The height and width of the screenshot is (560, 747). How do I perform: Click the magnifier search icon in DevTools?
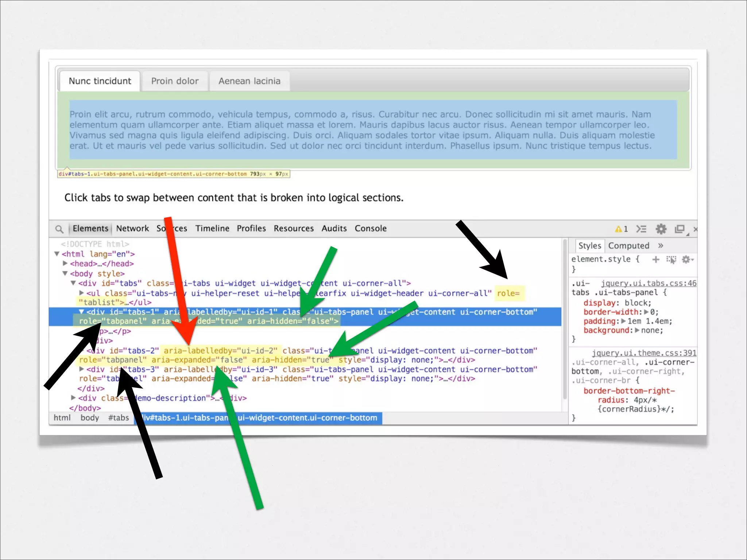click(x=59, y=229)
